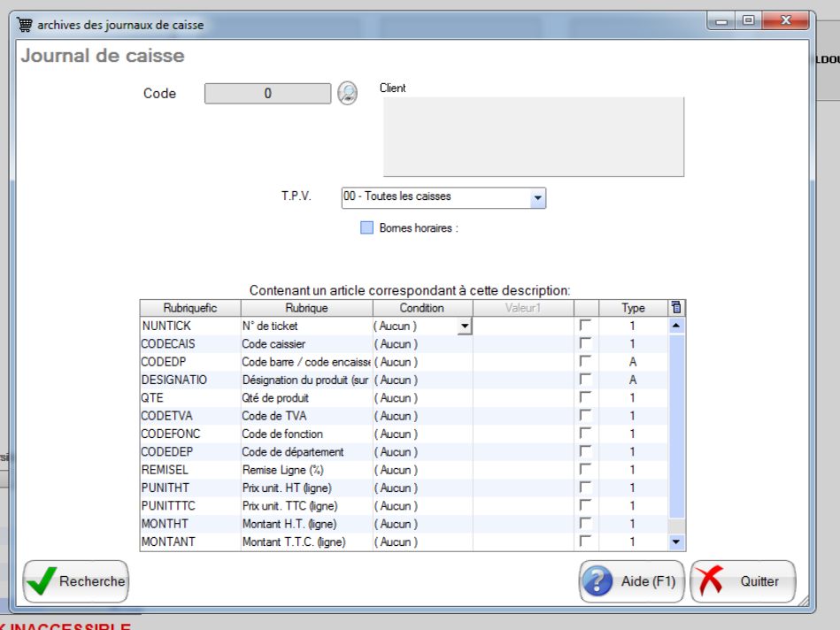Click the Rubriquefic column header
Image resolution: width=840 pixels, height=630 pixels.
(x=189, y=308)
